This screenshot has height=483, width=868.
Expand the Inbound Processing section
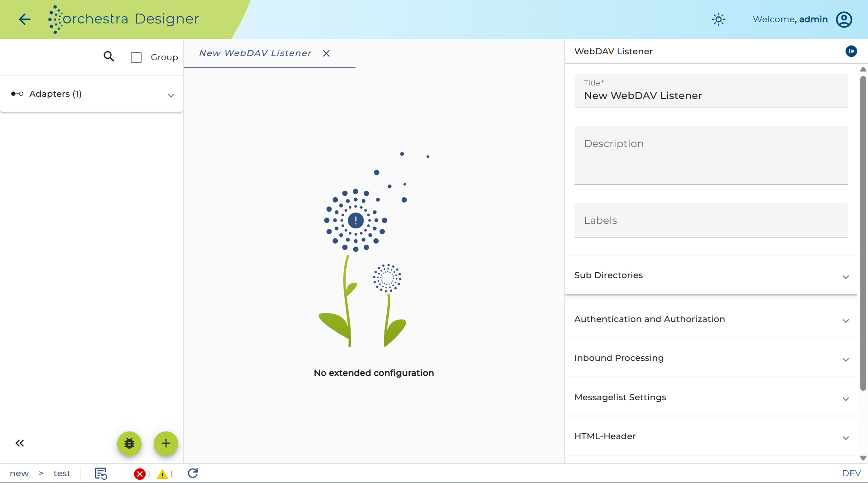(x=711, y=358)
